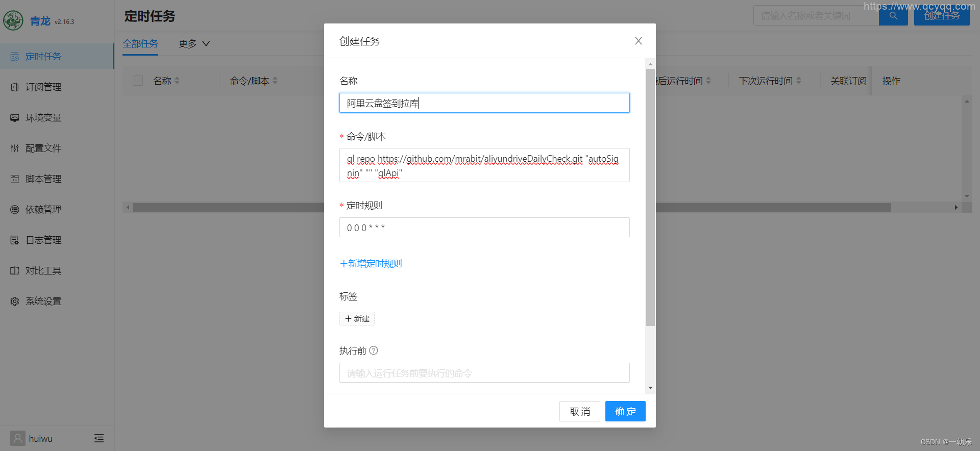Click the Qinglong logo icon
The height and width of the screenshot is (451, 980).
13,21
